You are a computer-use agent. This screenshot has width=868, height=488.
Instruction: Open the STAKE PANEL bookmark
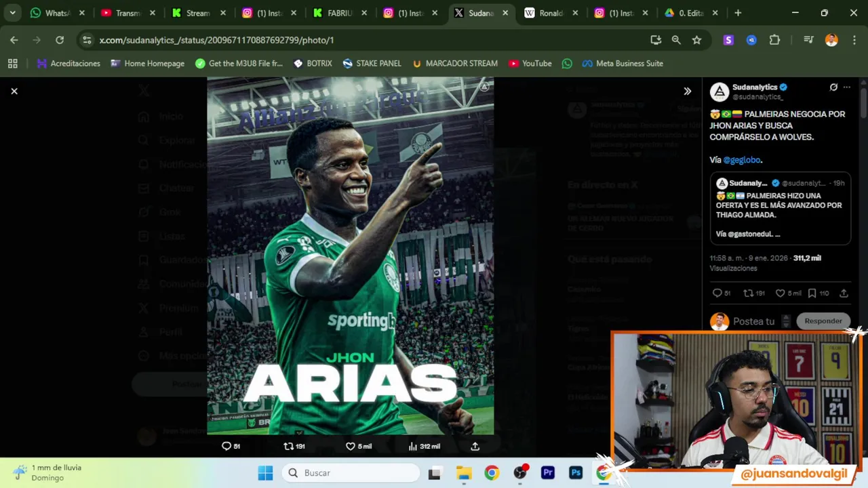point(372,64)
